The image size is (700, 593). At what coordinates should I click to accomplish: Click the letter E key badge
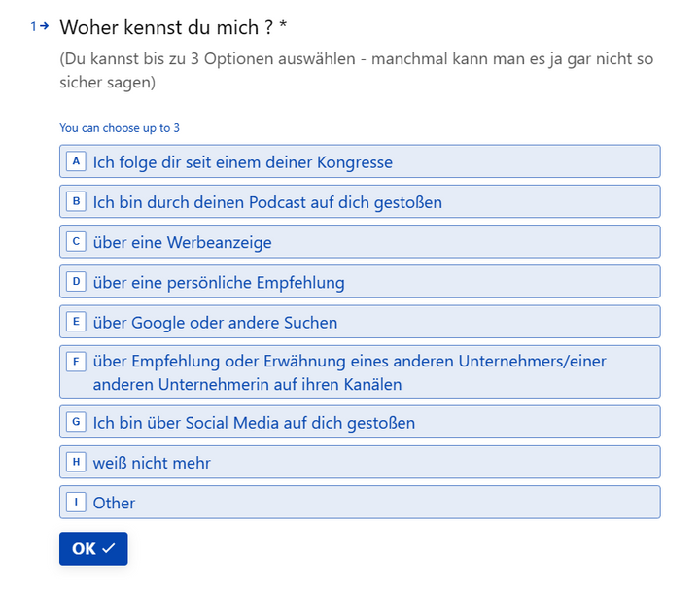(x=76, y=322)
